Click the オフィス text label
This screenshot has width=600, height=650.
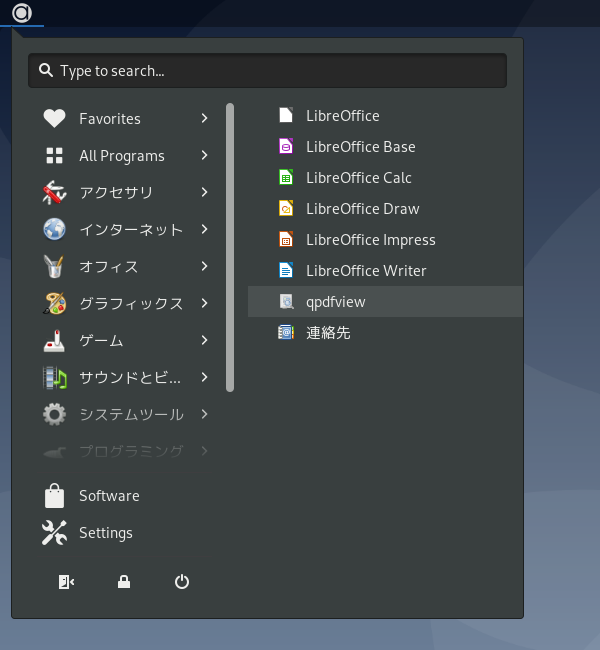(109, 267)
